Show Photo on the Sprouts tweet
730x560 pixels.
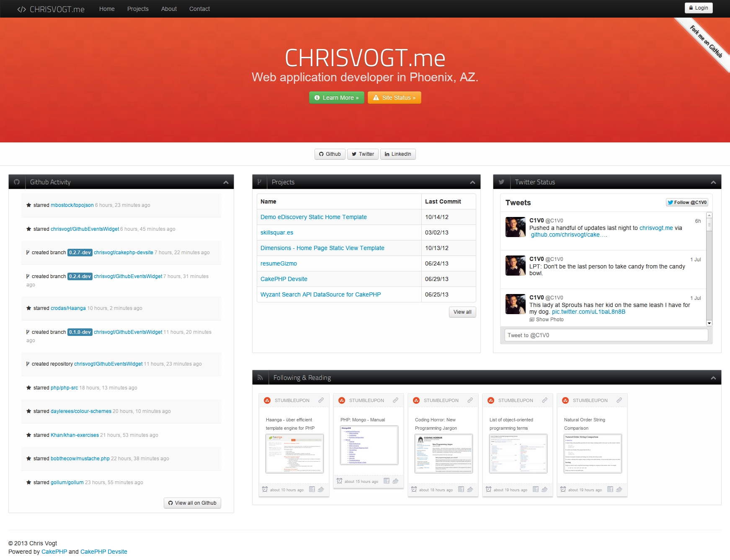[547, 320]
